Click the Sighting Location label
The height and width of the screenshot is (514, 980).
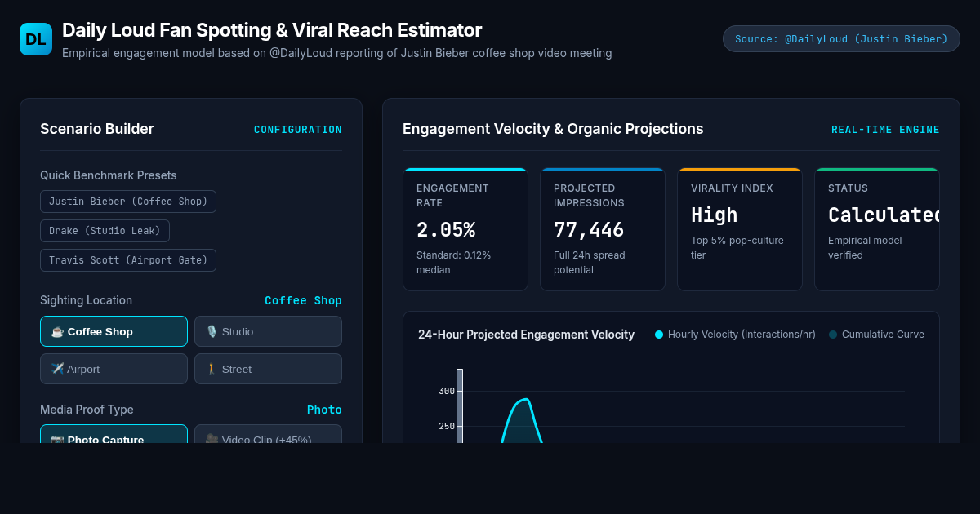pos(86,300)
